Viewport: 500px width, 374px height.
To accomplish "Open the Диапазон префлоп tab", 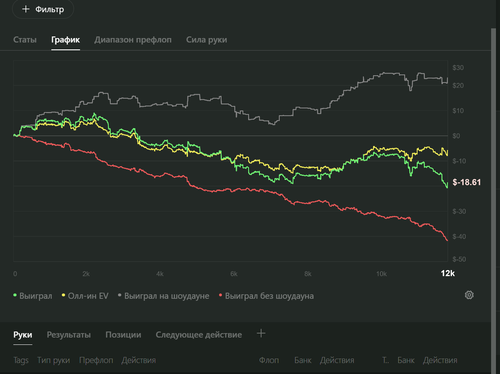I will [x=133, y=40].
